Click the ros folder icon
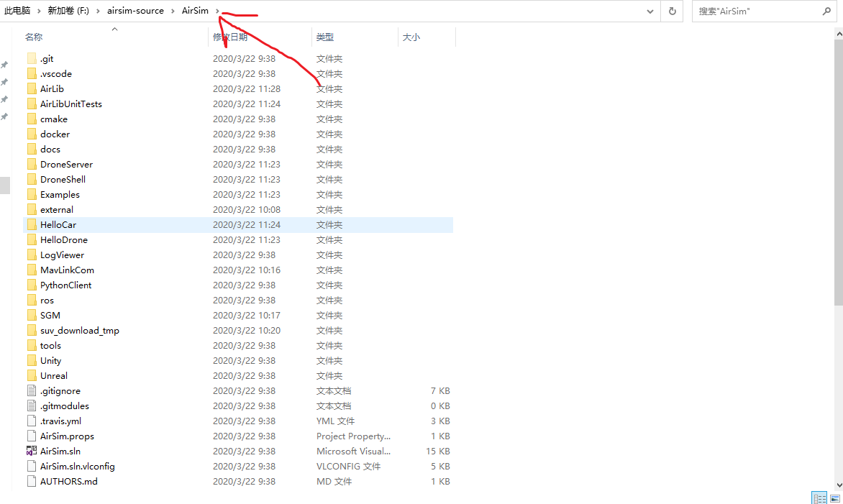Image resolution: width=843 pixels, height=504 pixels. tap(32, 300)
